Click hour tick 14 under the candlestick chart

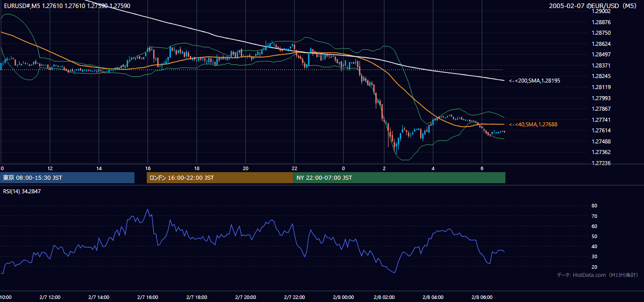click(x=99, y=168)
